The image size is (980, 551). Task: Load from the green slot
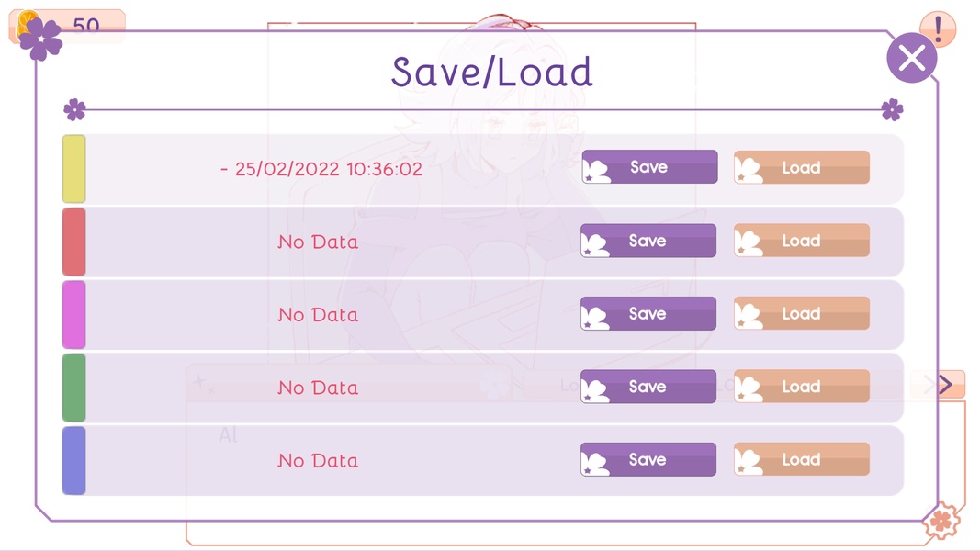click(802, 387)
